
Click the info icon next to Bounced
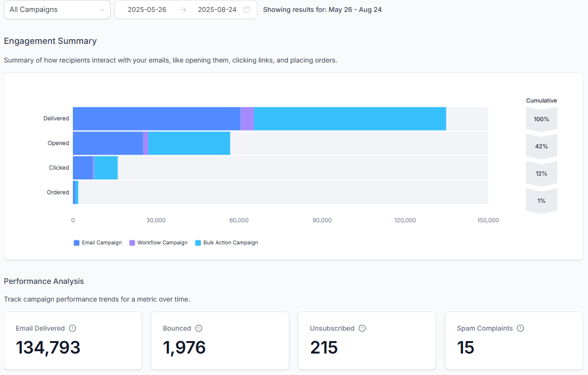(x=199, y=328)
